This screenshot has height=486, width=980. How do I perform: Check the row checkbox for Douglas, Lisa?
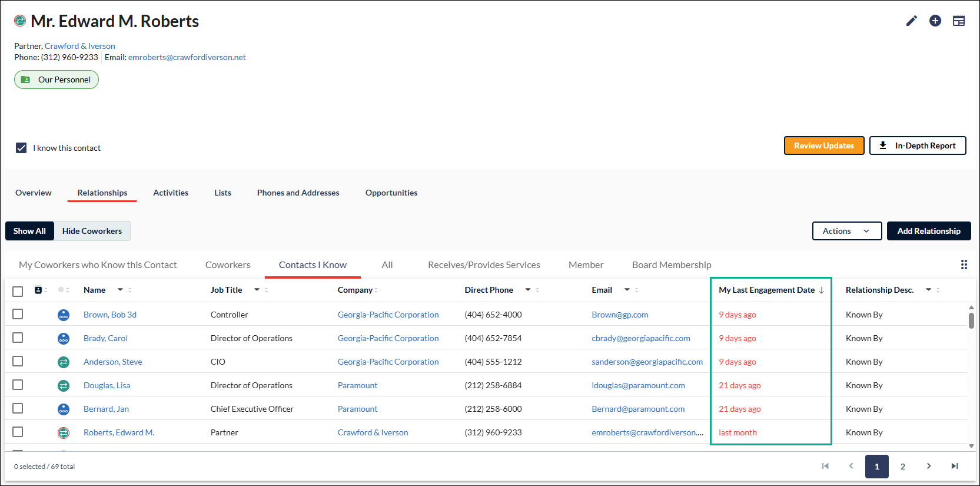[18, 385]
